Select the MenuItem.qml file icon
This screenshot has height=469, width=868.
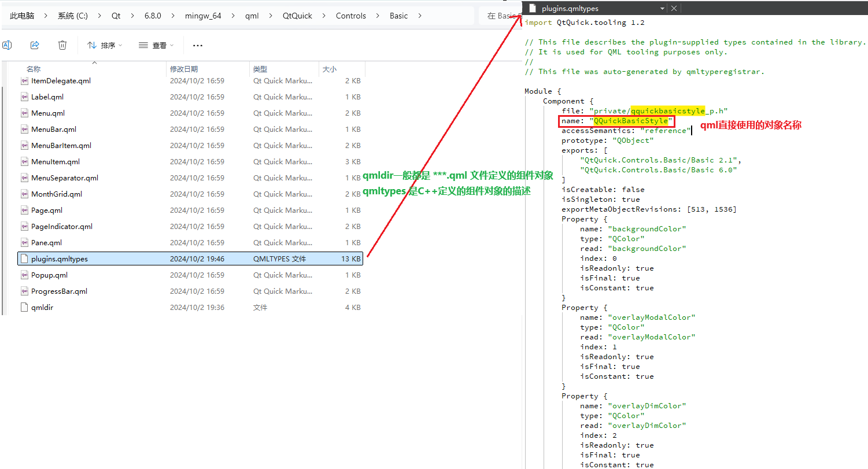(24, 161)
